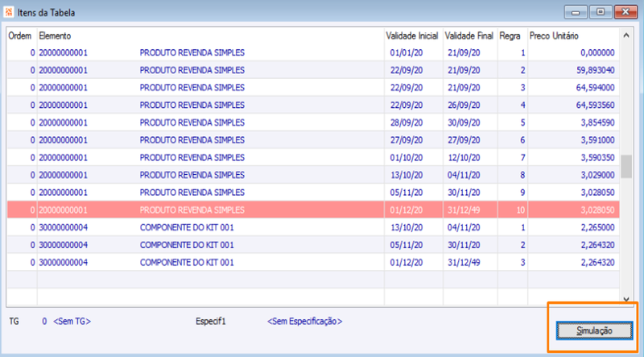Close the Itens da Tabela window
The image size is (644, 357).
coord(625,12)
